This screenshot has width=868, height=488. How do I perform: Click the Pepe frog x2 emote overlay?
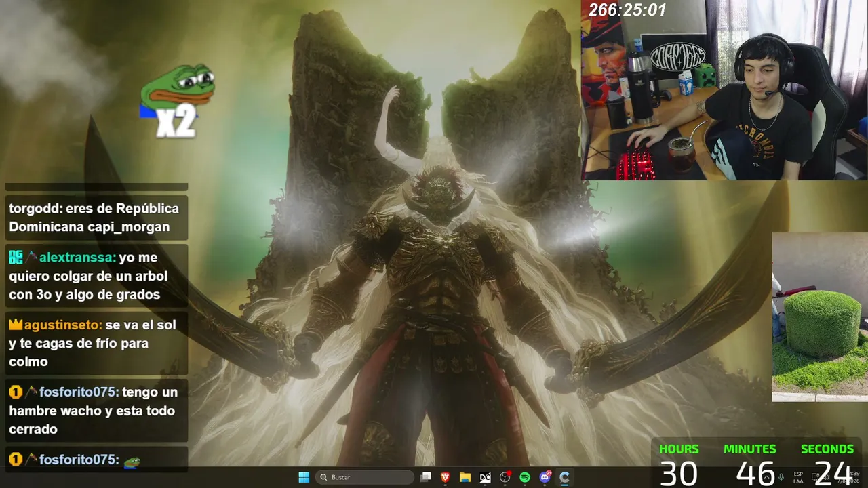point(177,100)
